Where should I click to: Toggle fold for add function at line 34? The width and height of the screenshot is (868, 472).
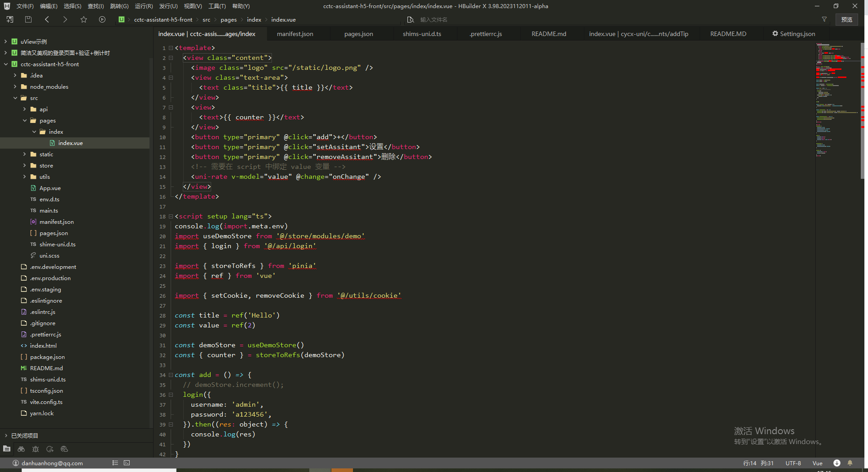pyautogui.click(x=171, y=375)
